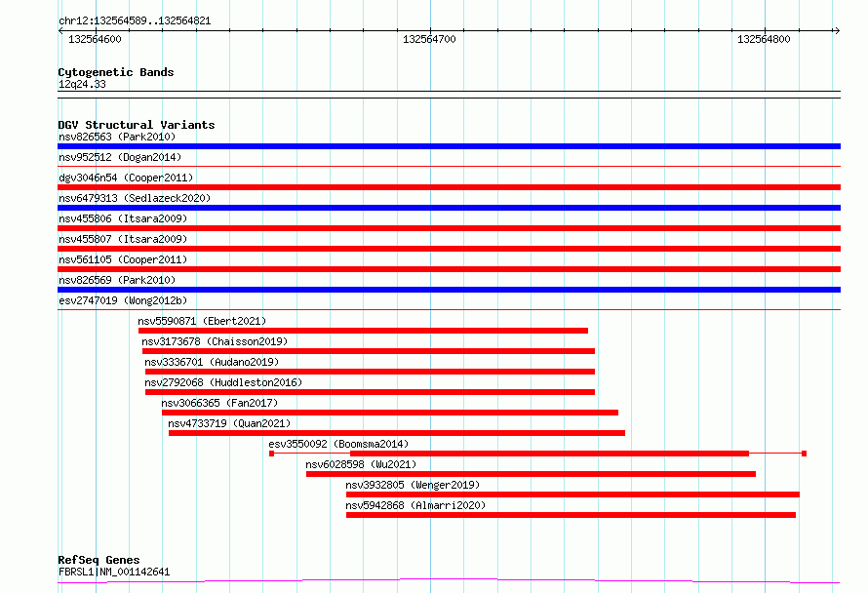Open esv2747019 (Wong2012b) variant details
The height and width of the screenshot is (593, 868).
point(123,300)
